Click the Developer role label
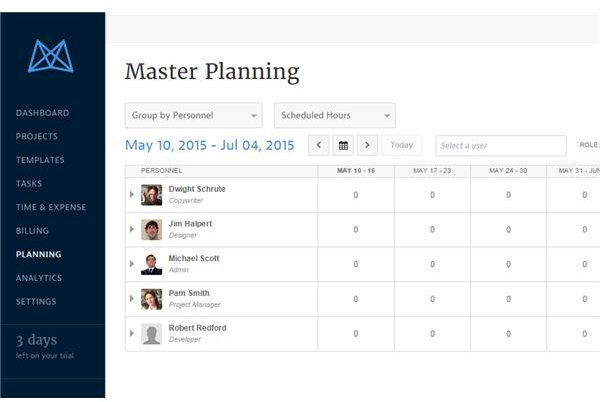 pos(185,340)
